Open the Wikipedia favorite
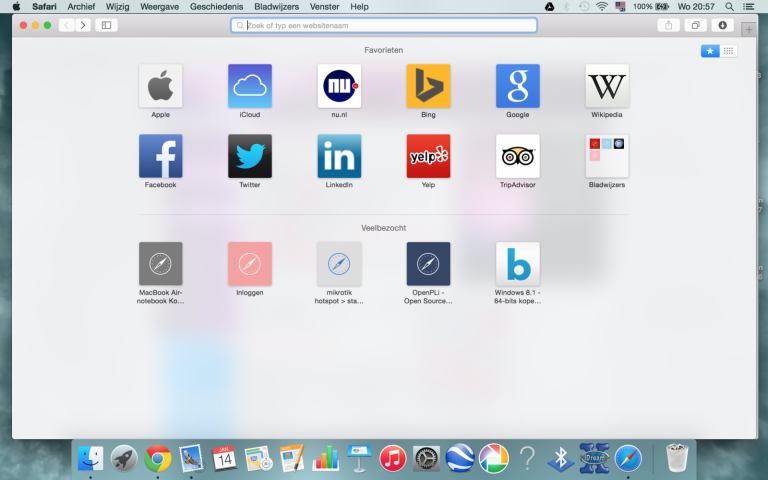 click(607, 86)
